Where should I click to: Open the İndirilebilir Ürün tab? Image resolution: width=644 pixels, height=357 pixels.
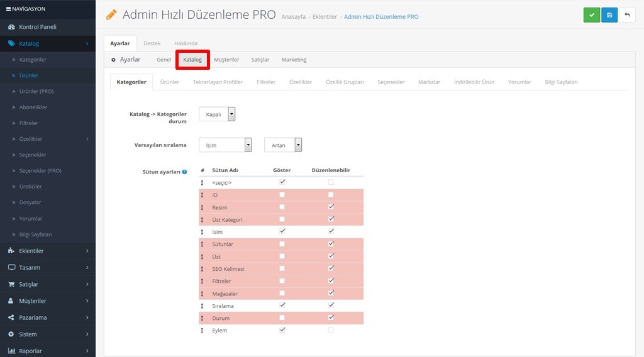click(474, 82)
